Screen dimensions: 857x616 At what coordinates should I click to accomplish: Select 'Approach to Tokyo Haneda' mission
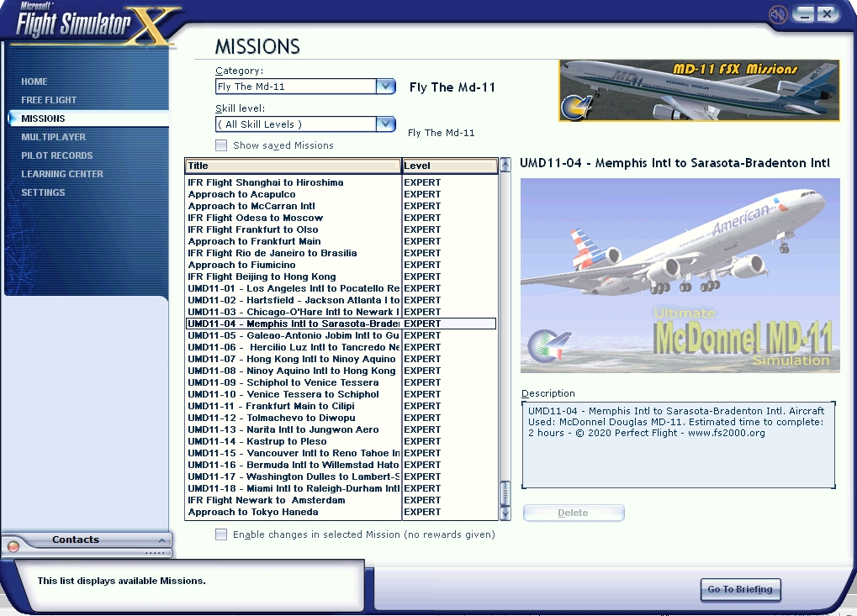pos(341,513)
